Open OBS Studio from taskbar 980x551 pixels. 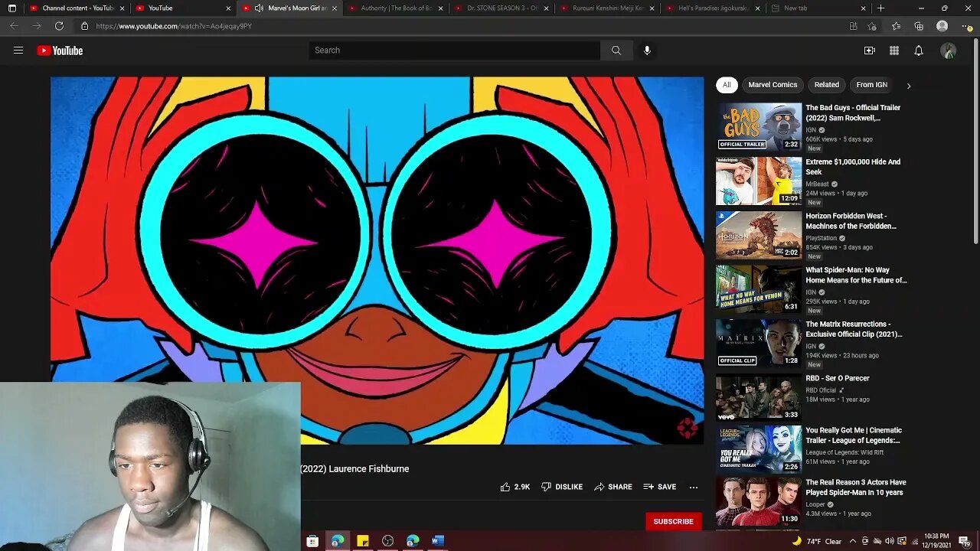[x=388, y=541]
